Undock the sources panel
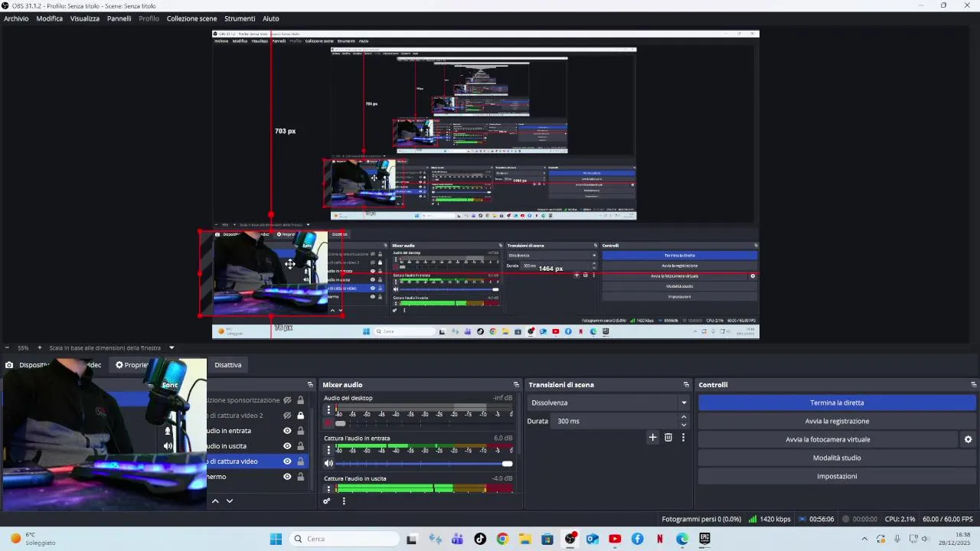The width and height of the screenshot is (980, 551). click(x=310, y=385)
